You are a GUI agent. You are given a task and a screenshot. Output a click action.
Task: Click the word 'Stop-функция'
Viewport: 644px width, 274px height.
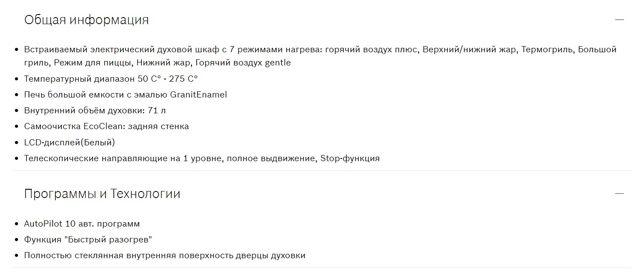tap(350, 159)
